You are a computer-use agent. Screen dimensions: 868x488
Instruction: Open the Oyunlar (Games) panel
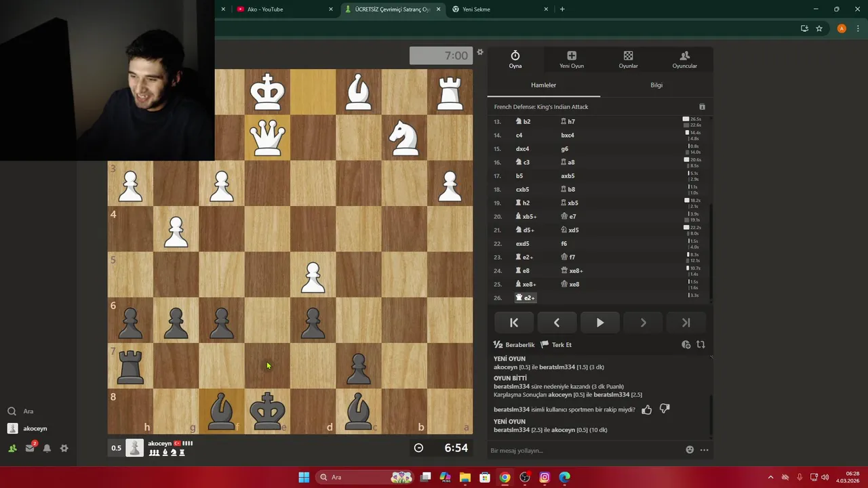pyautogui.click(x=628, y=60)
